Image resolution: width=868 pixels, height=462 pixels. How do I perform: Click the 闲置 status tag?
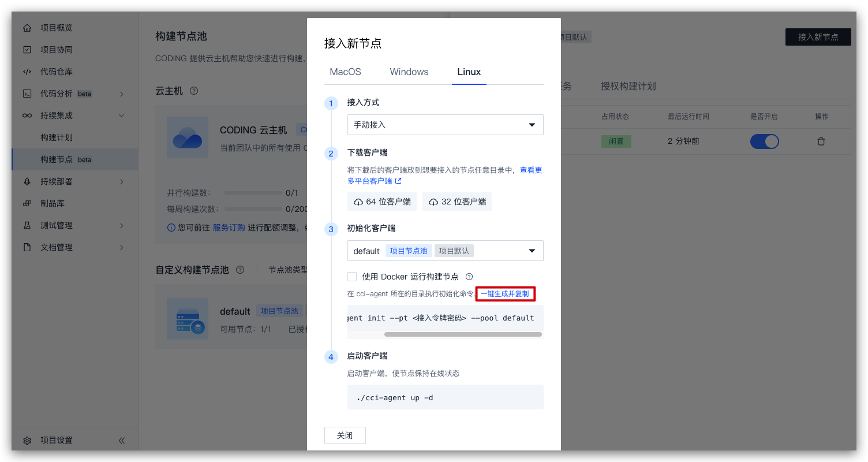coord(616,141)
